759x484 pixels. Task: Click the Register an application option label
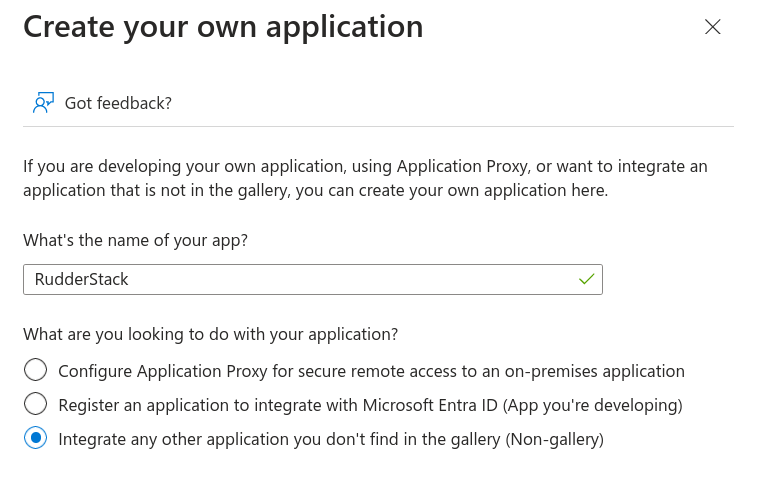pos(370,405)
